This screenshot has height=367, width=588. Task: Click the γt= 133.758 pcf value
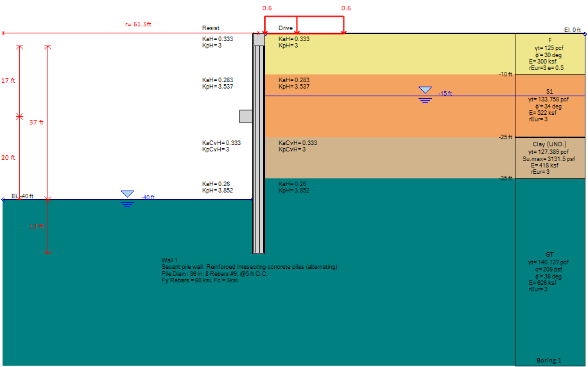pos(548,99)
